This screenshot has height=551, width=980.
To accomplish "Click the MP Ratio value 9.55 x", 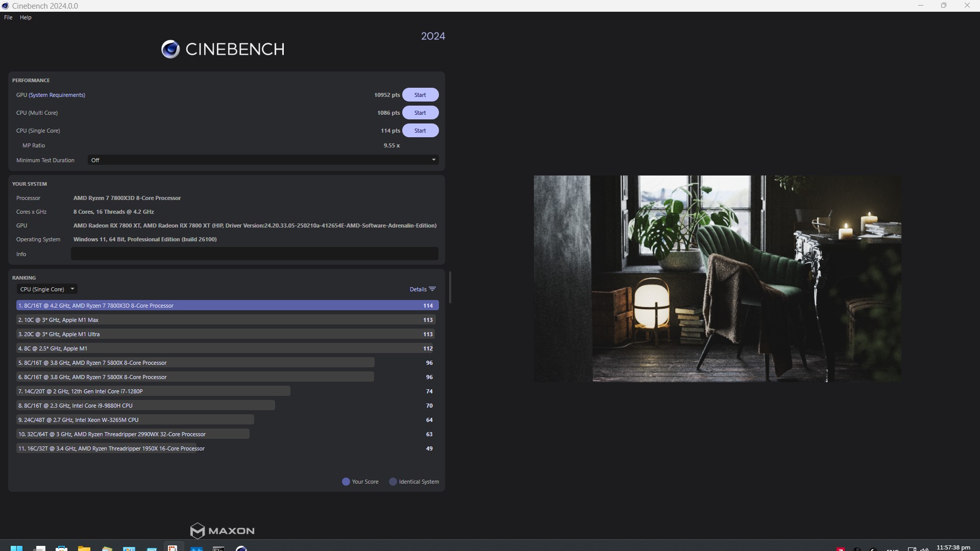I will tap(391, 145).
